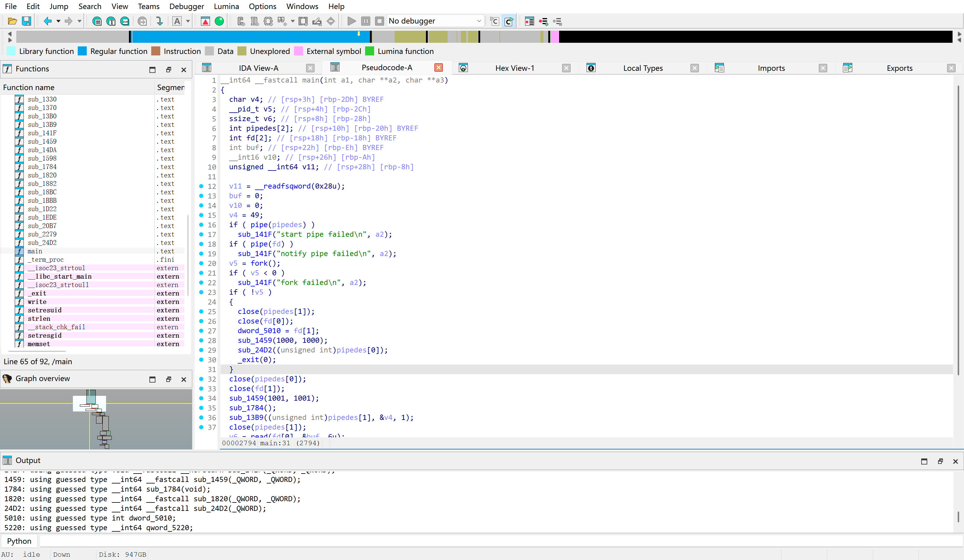The width and height of the screenshot is (964, 560).
Task: Click the hash-symbol teal circle toolbar icon
Action: click(97, 21)
